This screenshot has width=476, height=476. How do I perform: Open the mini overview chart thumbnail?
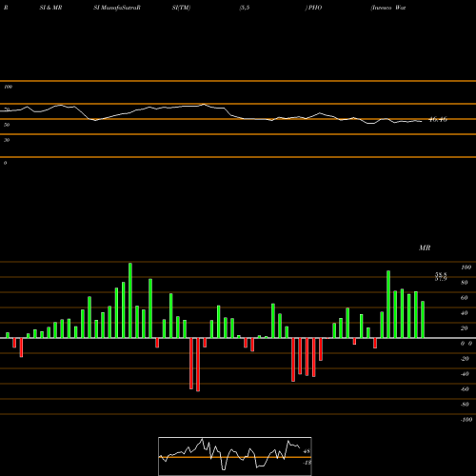(x=235, y=456)
